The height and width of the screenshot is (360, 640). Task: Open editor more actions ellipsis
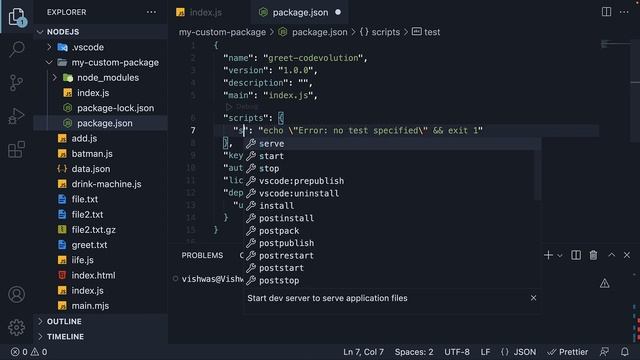coord(624,12)
